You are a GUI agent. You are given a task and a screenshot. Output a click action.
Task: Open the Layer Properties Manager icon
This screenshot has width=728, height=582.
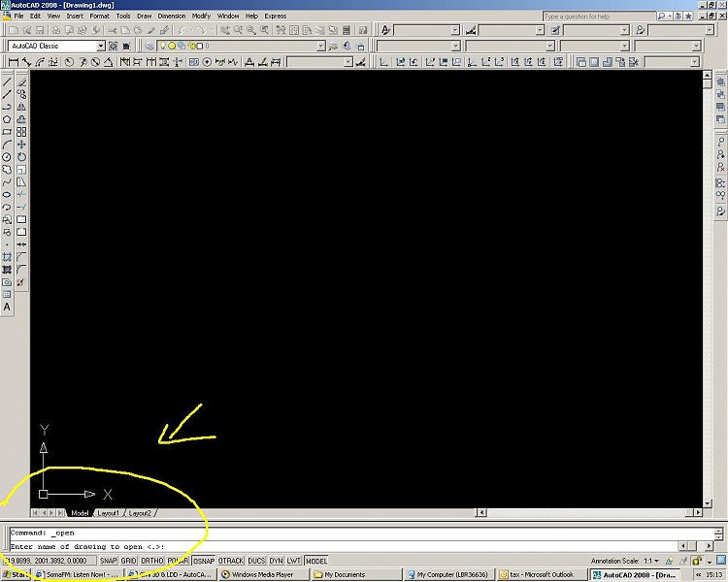point(149,46)
